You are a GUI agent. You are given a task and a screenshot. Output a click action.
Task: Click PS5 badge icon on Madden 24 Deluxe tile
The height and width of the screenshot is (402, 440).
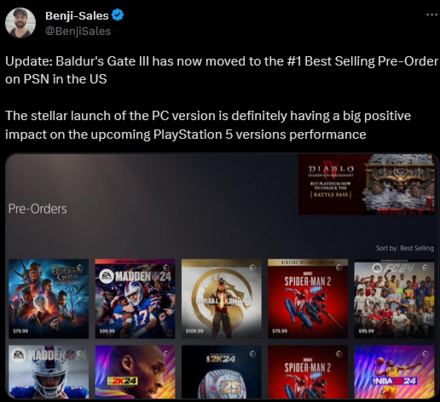click(166, 268)
